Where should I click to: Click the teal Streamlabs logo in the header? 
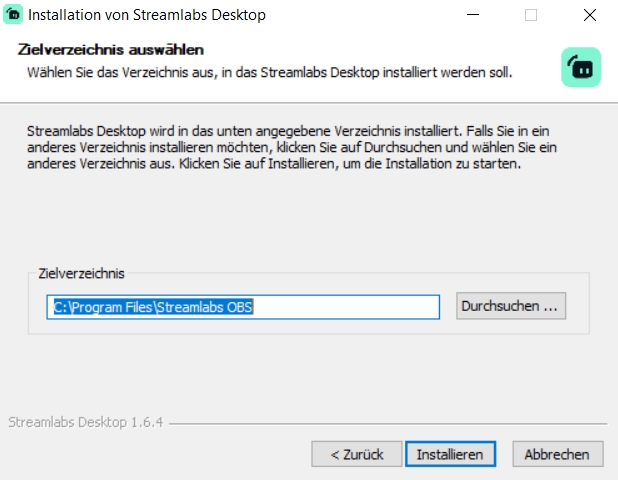click(x=580, y=66)
